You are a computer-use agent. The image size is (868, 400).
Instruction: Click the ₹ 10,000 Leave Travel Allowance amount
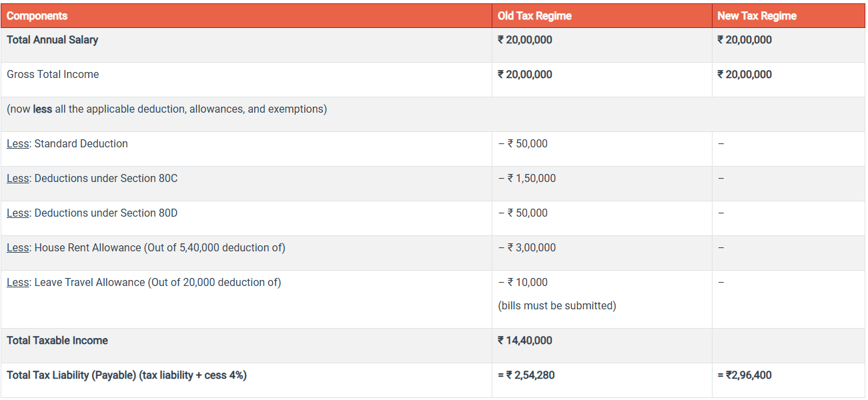pos(523,282)
